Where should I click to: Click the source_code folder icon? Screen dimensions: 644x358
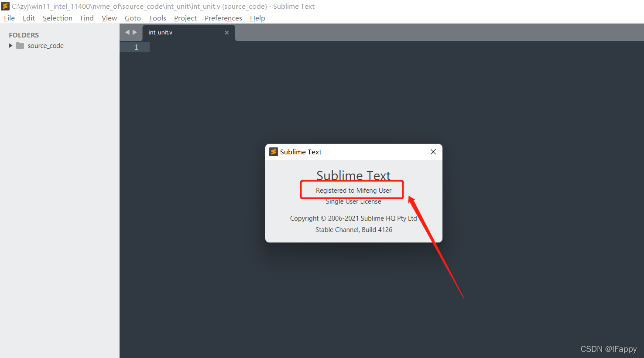[20, 46]
